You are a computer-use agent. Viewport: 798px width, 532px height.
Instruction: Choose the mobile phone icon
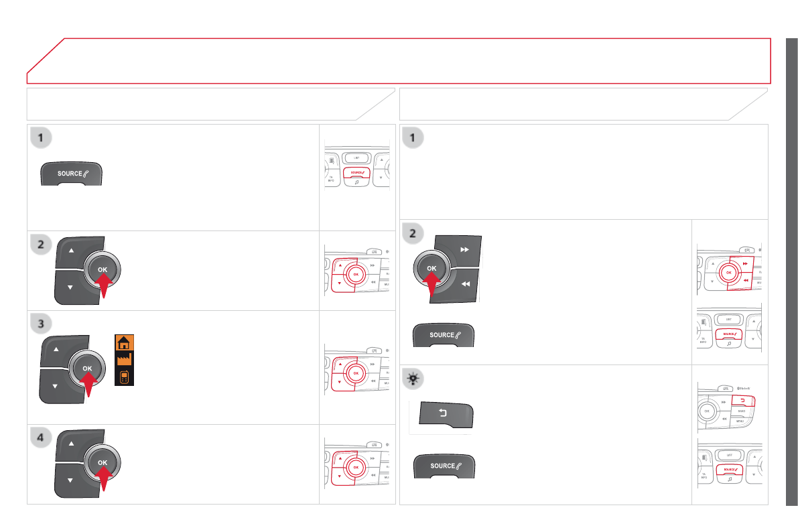[123, 377]
